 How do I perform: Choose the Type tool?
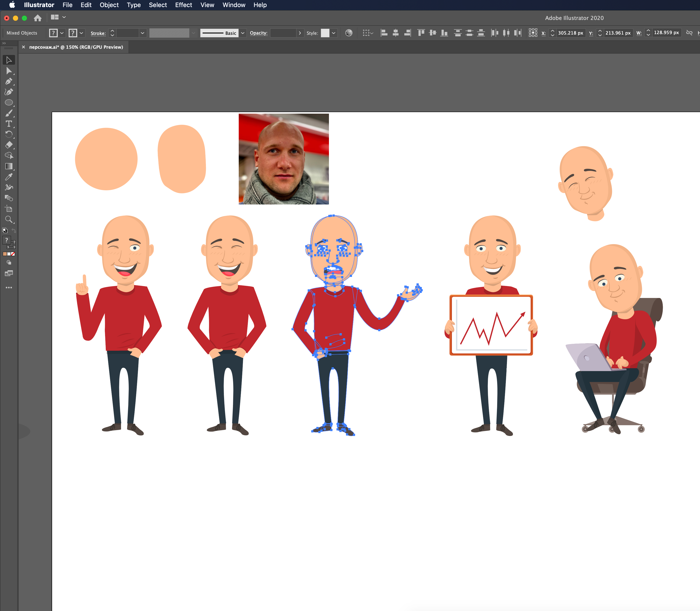coord(9,124)
